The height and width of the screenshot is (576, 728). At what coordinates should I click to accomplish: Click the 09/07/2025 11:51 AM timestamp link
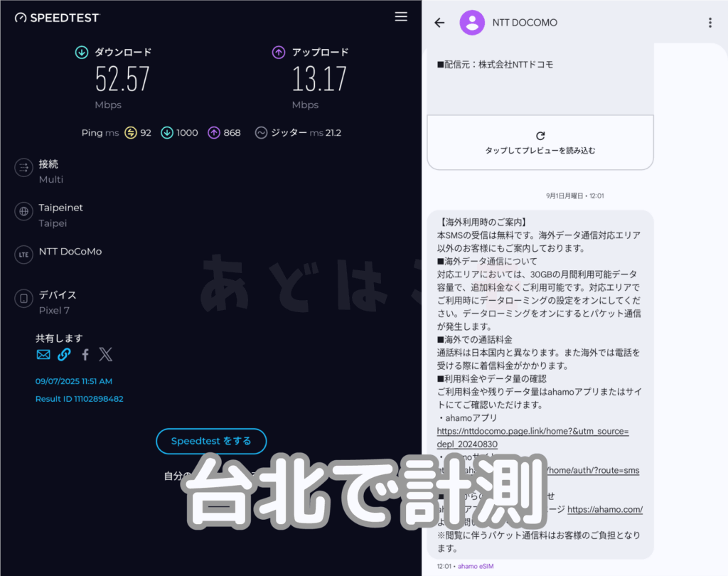(x=74, y=381)
